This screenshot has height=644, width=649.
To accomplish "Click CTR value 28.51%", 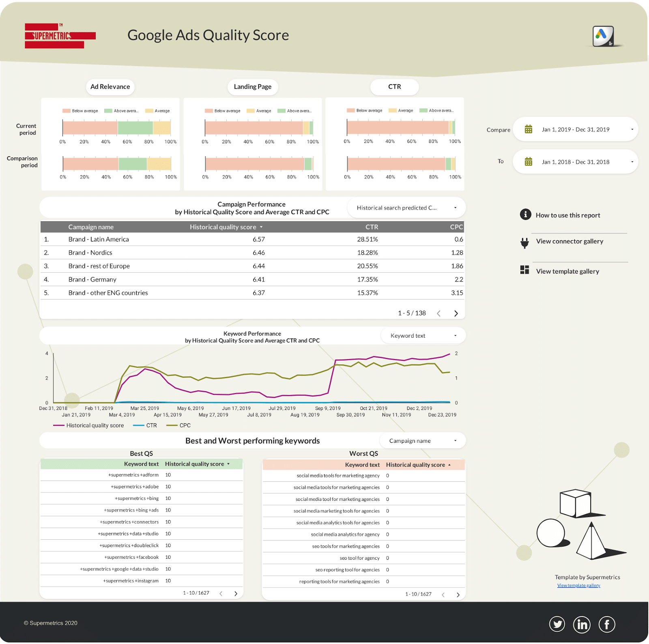I will (x=367, y=239).
